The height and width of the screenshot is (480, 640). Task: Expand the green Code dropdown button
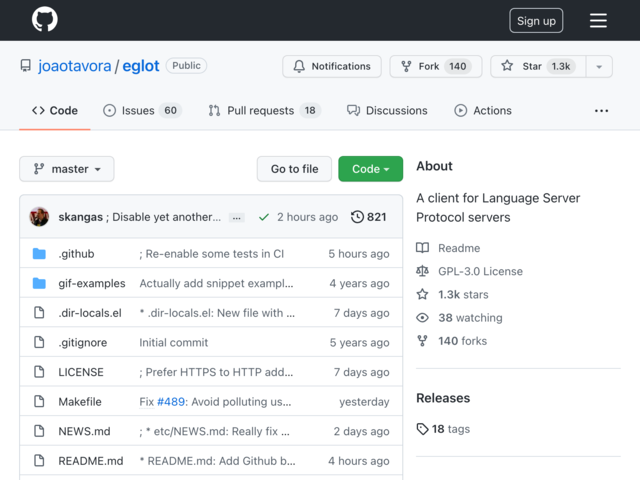tap(371, 169)
